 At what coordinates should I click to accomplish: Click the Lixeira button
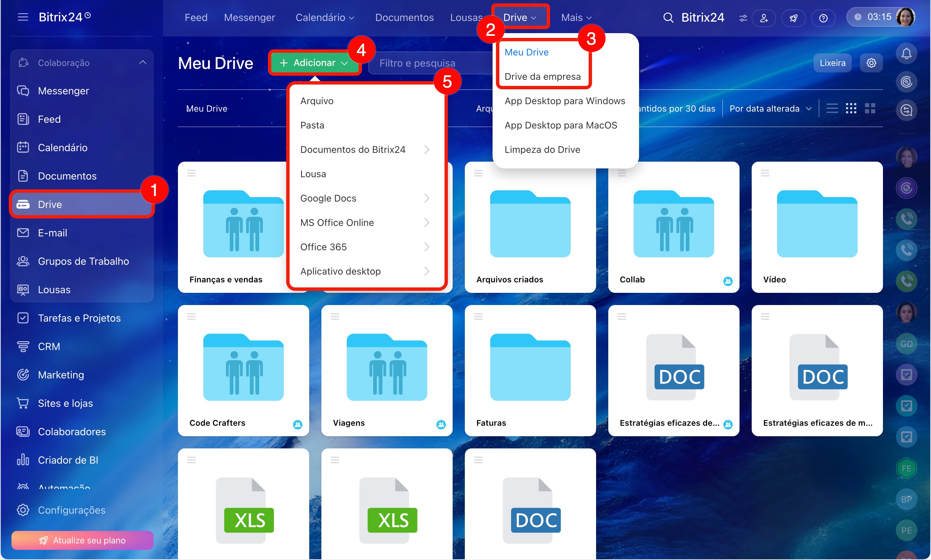click(x=832, y=63)
